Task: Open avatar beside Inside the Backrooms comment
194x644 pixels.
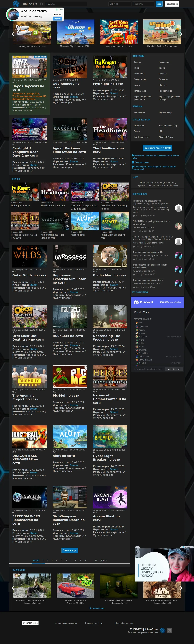Action: point(178,284)
